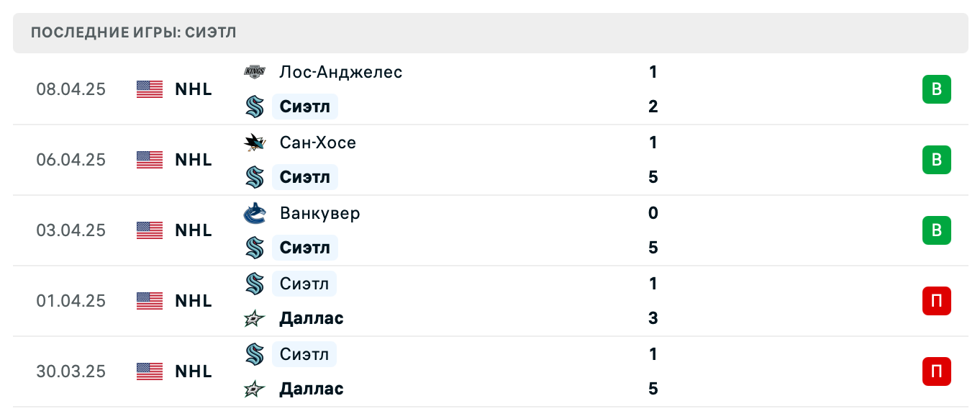Image resolution: width=980 pixels, height=419 pixels.
Task: Click red loss badge for 30.03.25 game
Action: click(936, 371)
